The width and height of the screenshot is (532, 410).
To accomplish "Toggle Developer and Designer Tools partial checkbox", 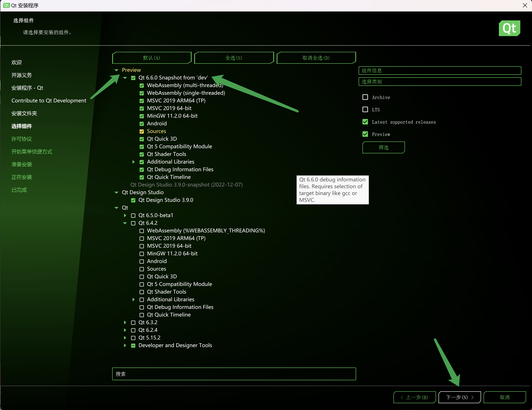I will point(133,346).
